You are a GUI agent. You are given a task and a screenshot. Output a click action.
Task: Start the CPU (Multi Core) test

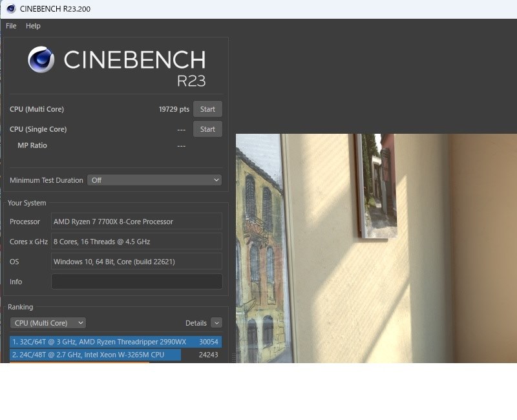click(x=207, y=109)
